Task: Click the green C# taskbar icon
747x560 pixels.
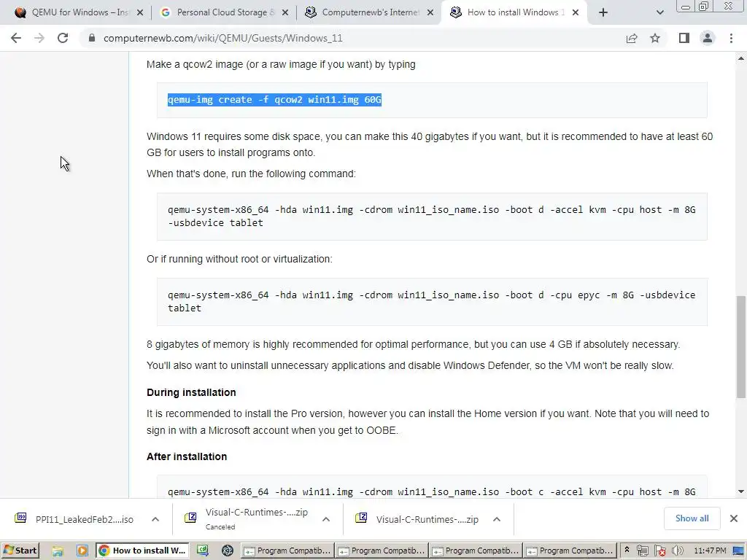Action: (x=203, y=551)
